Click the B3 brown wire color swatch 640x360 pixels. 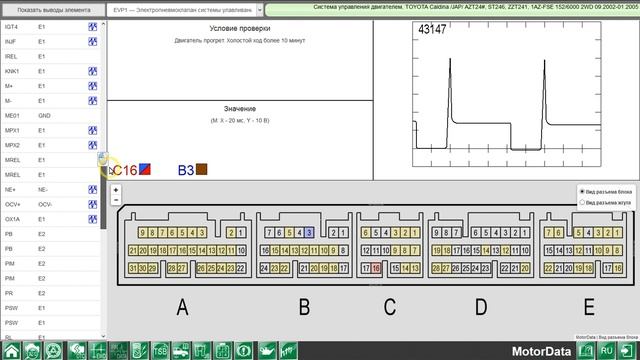coord(202,169)
